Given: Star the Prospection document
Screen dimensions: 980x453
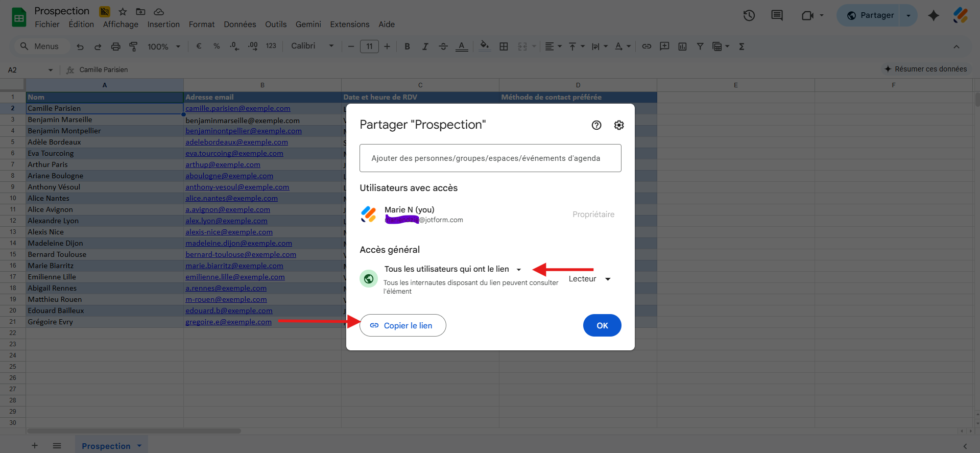Looking at the screenshot, I should (123, 11).
